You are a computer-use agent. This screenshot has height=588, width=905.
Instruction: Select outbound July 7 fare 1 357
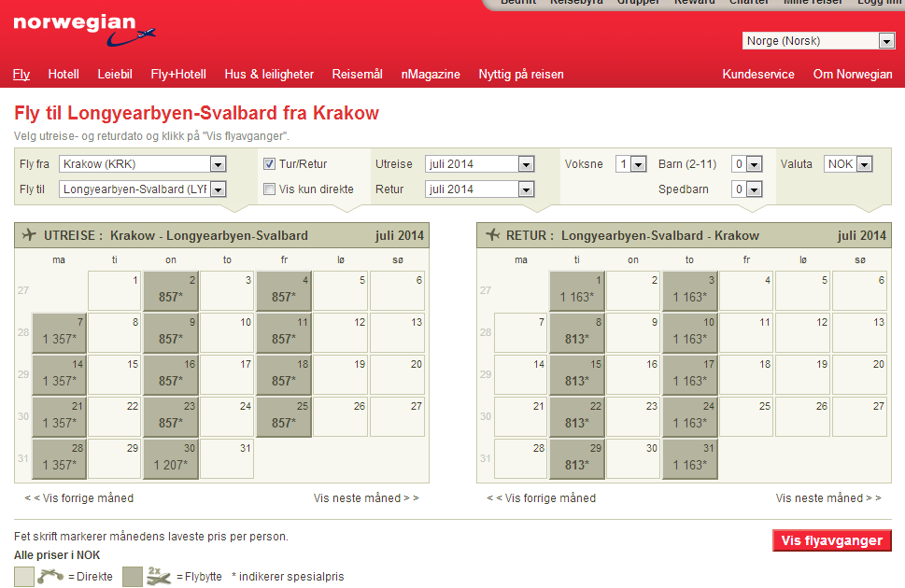coord(60,332)
